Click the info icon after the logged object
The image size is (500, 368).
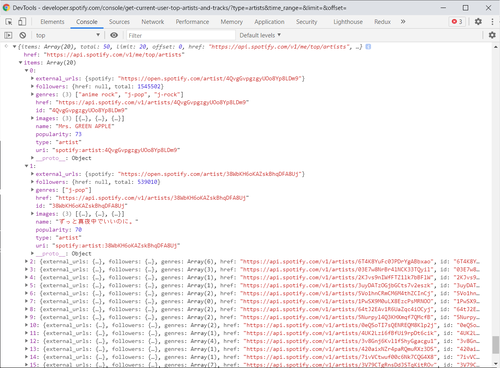tap(368, 47)
